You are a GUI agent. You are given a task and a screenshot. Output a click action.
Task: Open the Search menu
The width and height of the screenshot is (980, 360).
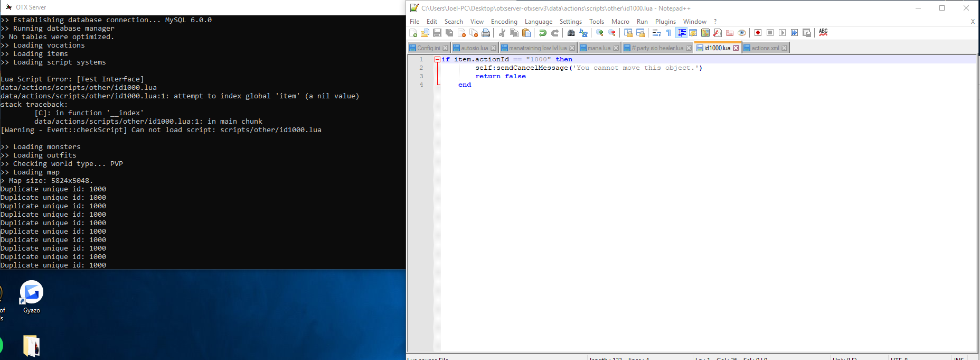coord(454,22)
